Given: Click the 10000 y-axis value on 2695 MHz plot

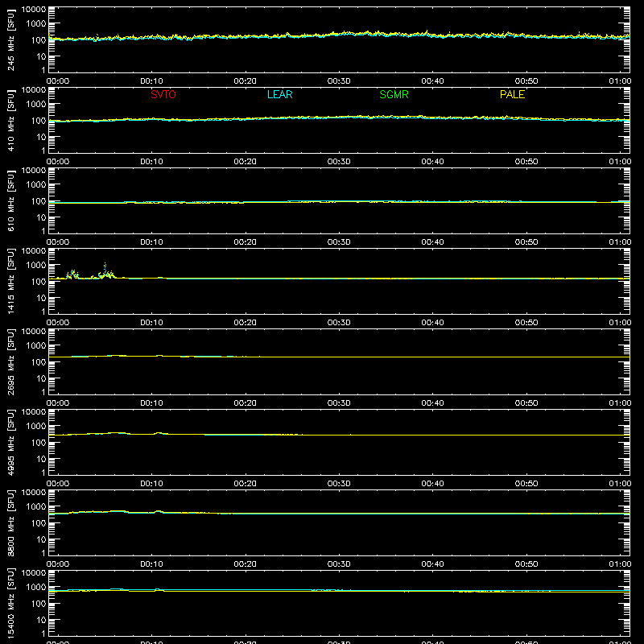Looking at the screenshot, I should 34,332.
